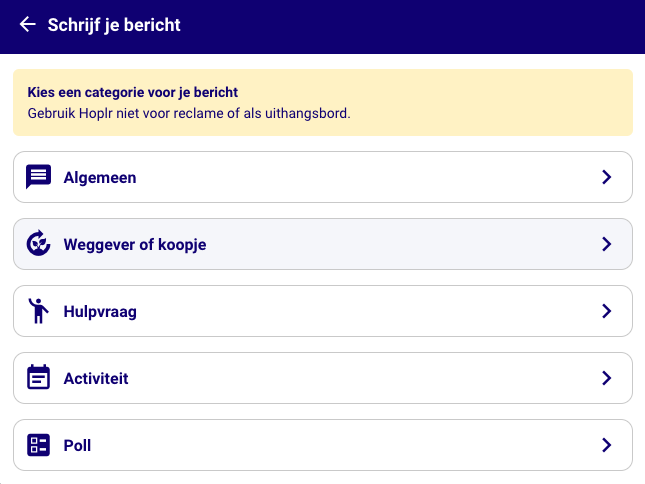Choose the Weggever of koopje label
The image size is (645, 484).
(134, 245)
